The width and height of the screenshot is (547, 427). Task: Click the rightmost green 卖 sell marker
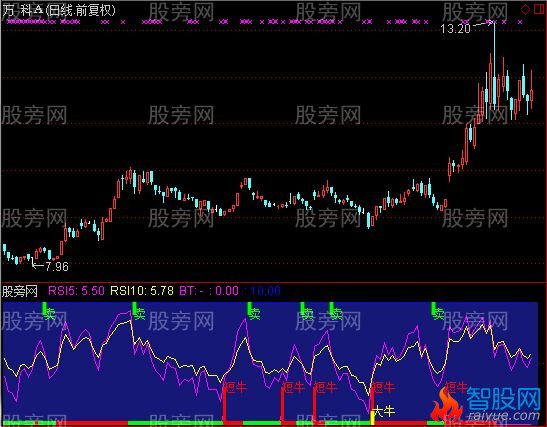pyautogui.click(x=438, y=313)
